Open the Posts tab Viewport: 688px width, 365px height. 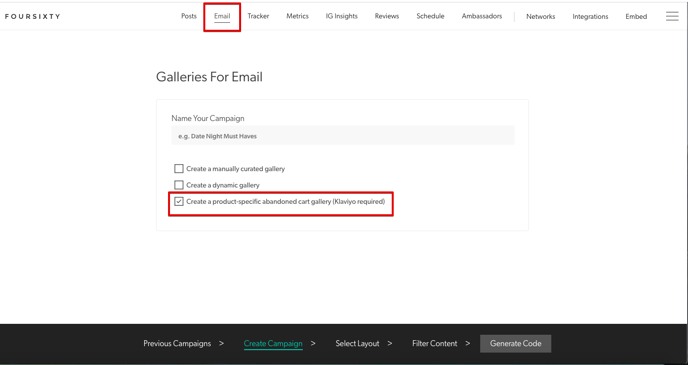[189, 16]
